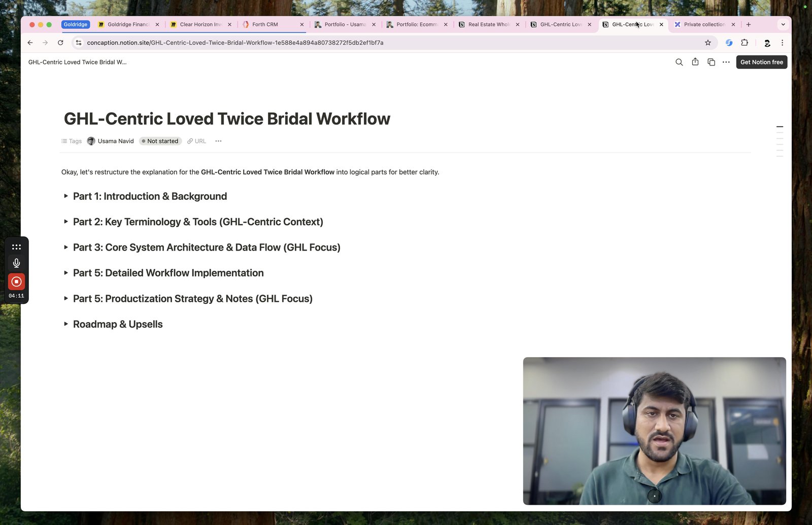This screenshot has width=812, height=525.
Task: Click the browser back arrow
Action: point(30,43)
